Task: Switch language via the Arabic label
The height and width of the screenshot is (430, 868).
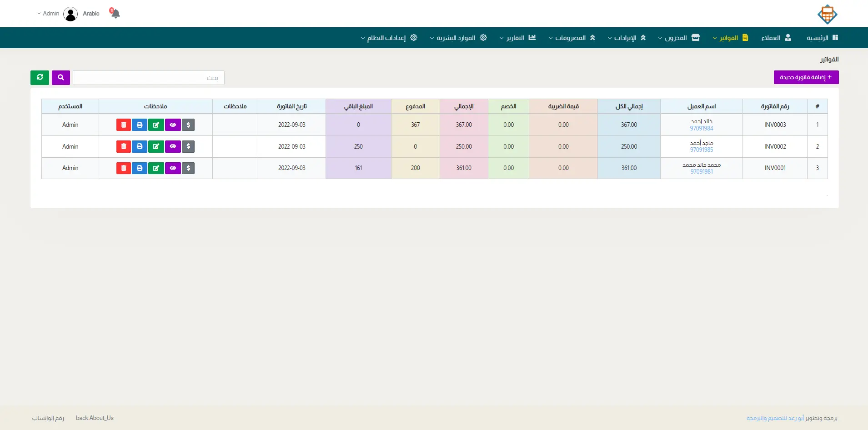Action: pyautogui.click(x=91, y=14)
